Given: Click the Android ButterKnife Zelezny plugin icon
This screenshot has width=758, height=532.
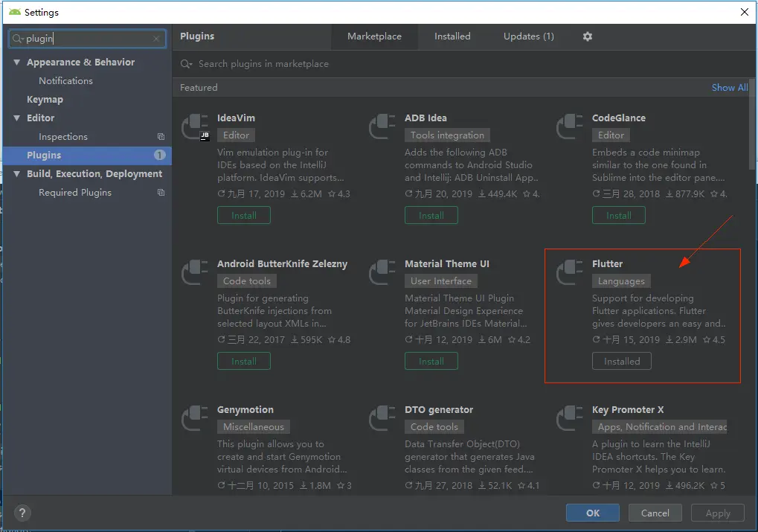Looking at the screenshot, I should point(195,272).
